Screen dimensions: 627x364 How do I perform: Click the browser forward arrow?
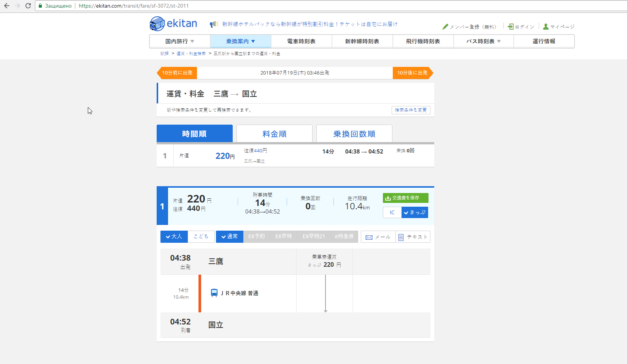[x=17, y=6]
